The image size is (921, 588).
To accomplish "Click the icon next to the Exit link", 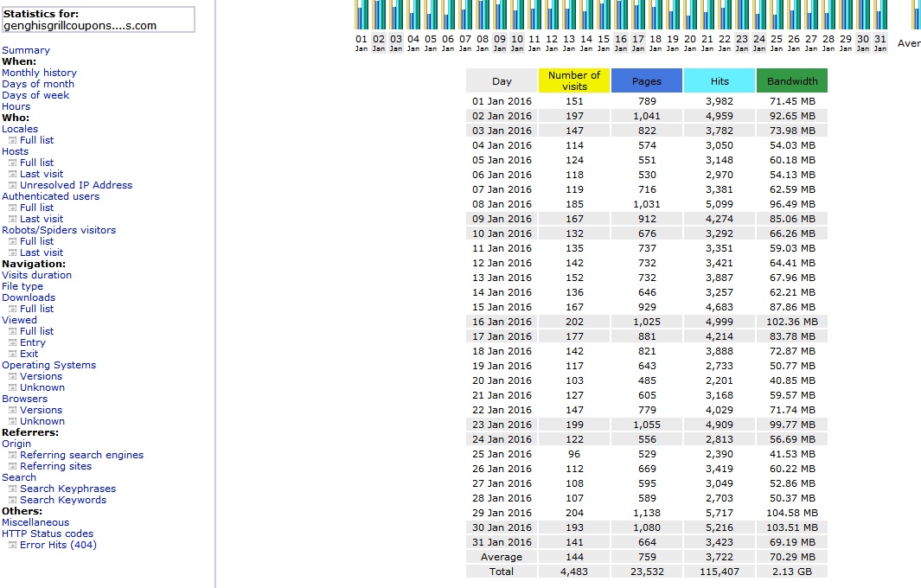I will point(12,355).
